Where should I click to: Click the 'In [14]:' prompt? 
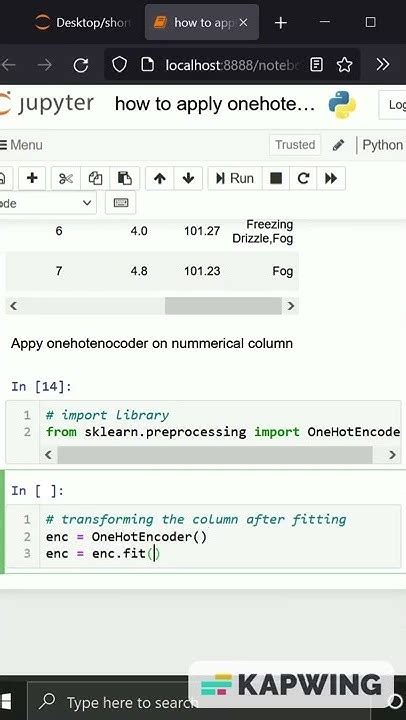[x=41, y=387]
